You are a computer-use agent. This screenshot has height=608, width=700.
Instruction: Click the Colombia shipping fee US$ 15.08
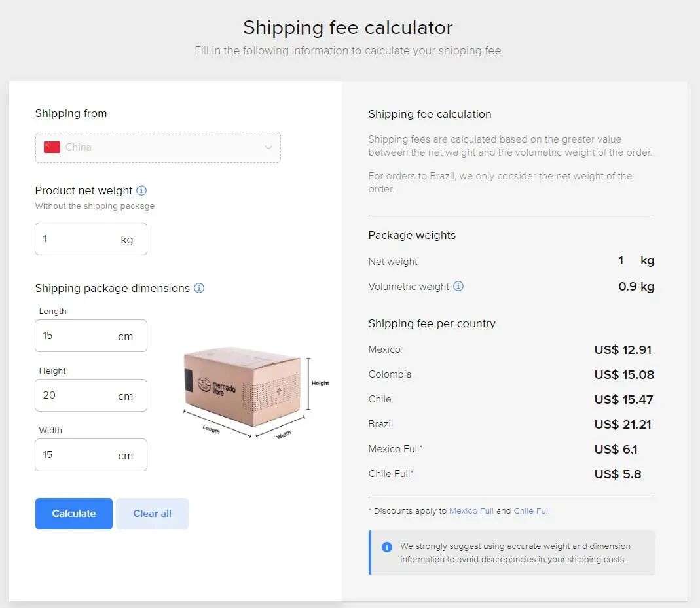[x=623, y=375]
